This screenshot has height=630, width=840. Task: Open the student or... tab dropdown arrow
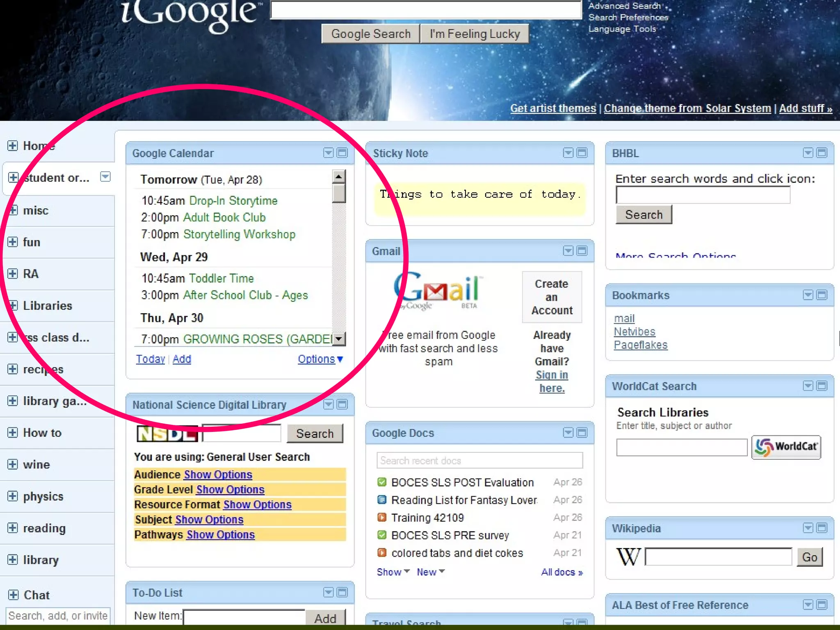(x=105, y=177)
